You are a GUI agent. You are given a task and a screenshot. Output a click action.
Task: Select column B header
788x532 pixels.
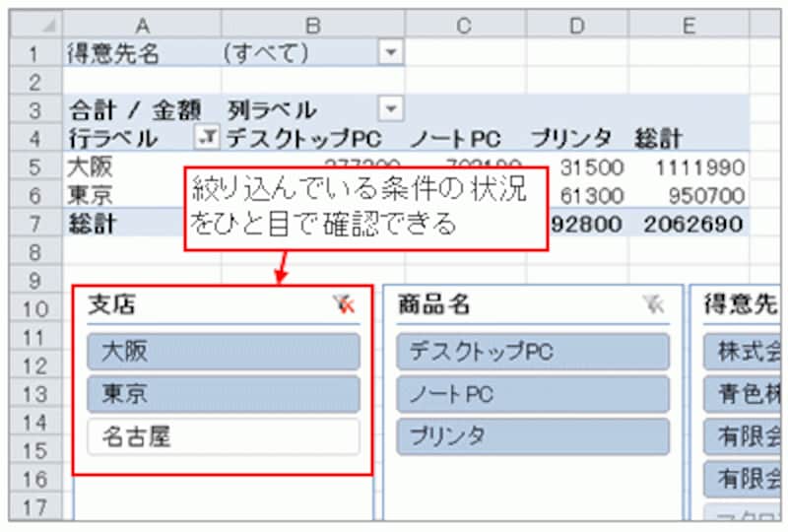[x=312, y=25]
